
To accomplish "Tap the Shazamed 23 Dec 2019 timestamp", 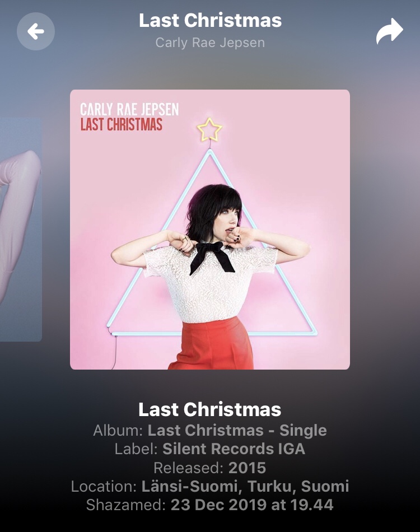I will pyautogui.click(x=252, y=505).
